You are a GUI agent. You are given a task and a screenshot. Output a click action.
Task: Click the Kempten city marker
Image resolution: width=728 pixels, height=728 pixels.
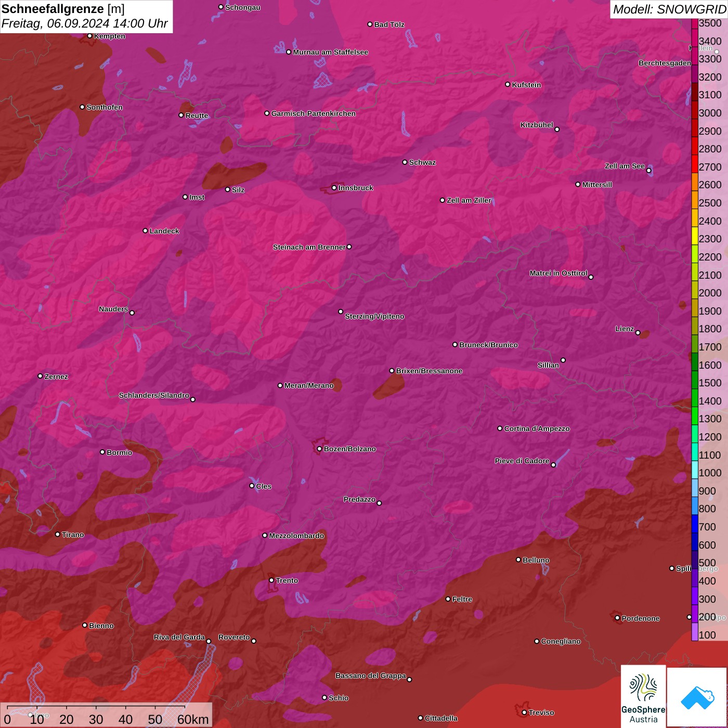click(90, 36)
